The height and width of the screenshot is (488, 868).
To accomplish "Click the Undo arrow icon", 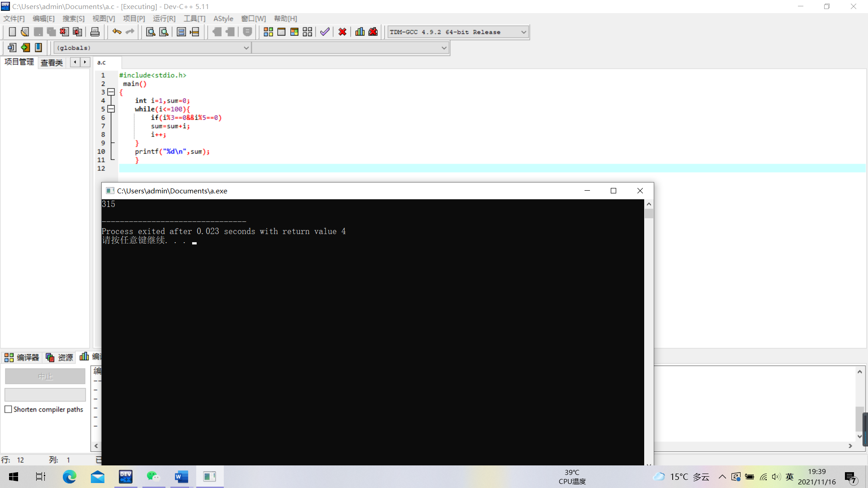I will [x=117, y=32].
